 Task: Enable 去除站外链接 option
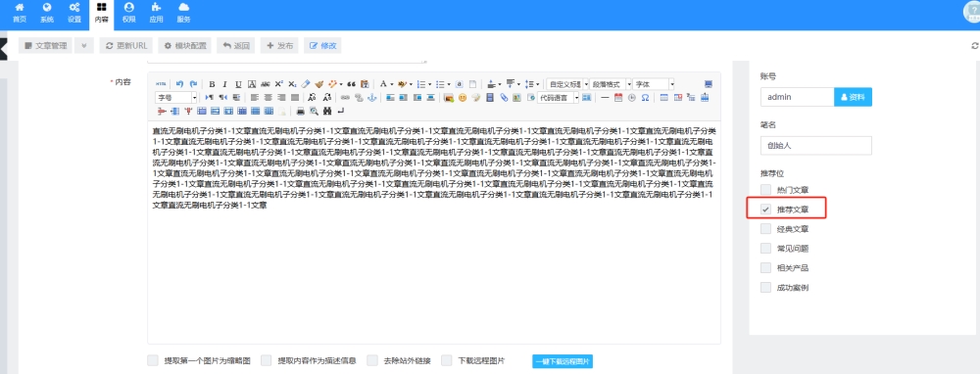point(373,360)
